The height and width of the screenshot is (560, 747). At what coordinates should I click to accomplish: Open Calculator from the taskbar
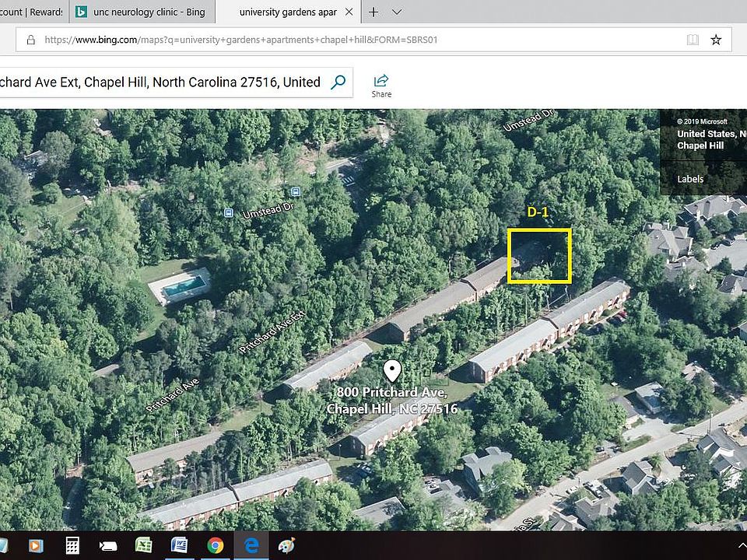click(x=72, y=545)
